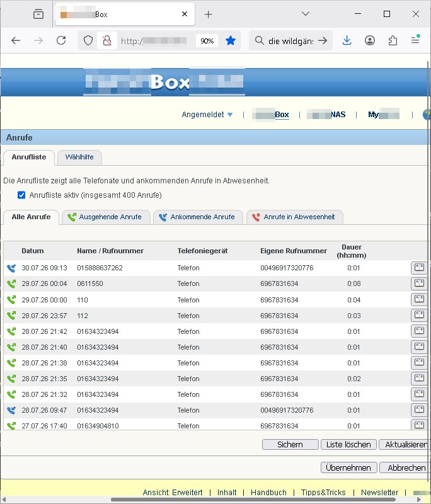Click the insecure connection padlock icon
Screen dimensions: 431x504
(x=107, y=40)
